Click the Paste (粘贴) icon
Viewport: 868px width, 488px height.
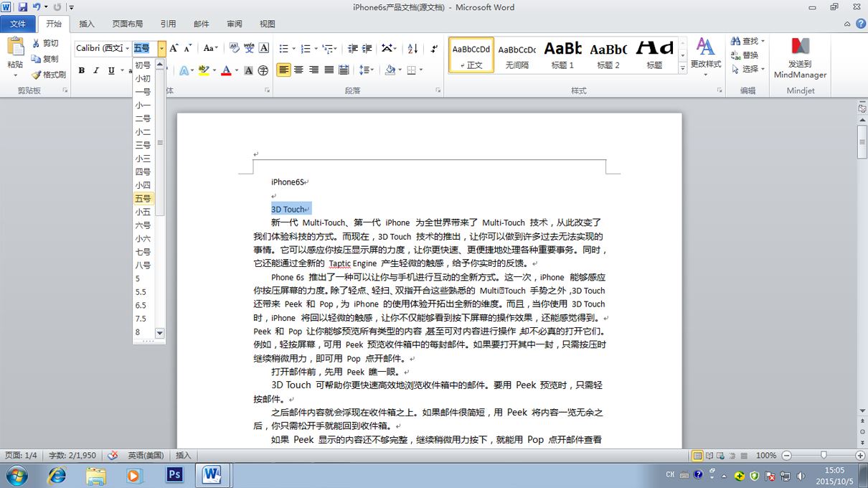[15, 47]
